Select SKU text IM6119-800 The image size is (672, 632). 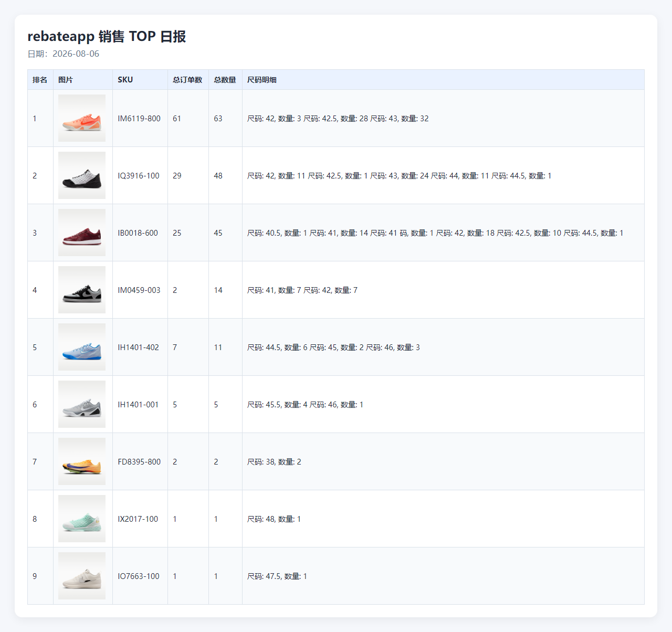tap(139, 119)
